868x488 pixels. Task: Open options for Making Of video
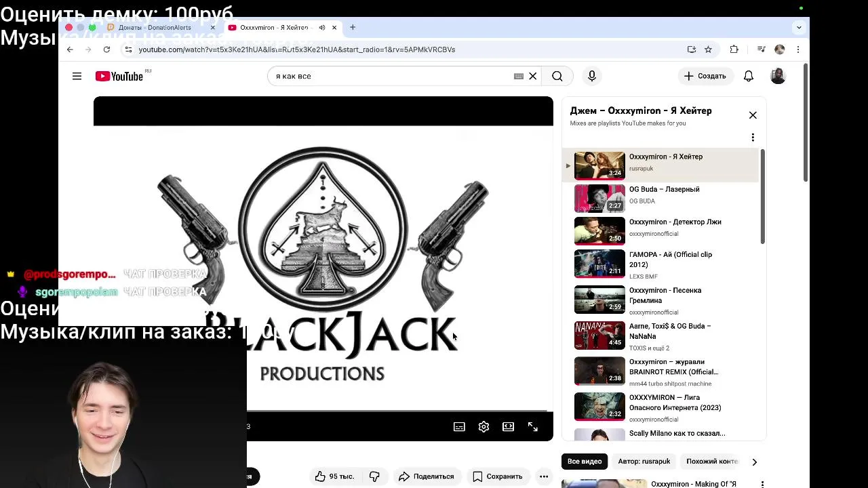point(762,484)
